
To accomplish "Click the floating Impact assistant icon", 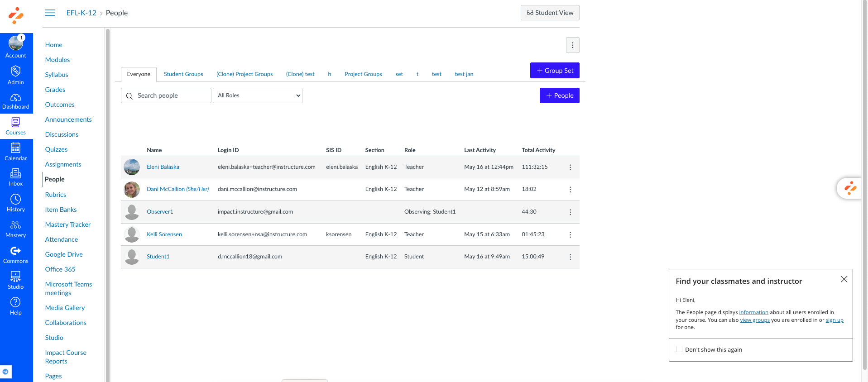I will tap(850, 188).
